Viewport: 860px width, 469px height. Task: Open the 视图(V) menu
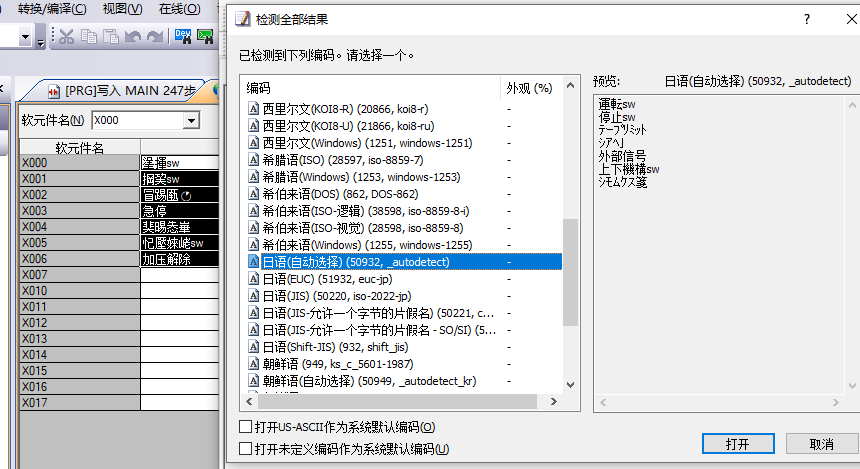[x=122, y=9]
